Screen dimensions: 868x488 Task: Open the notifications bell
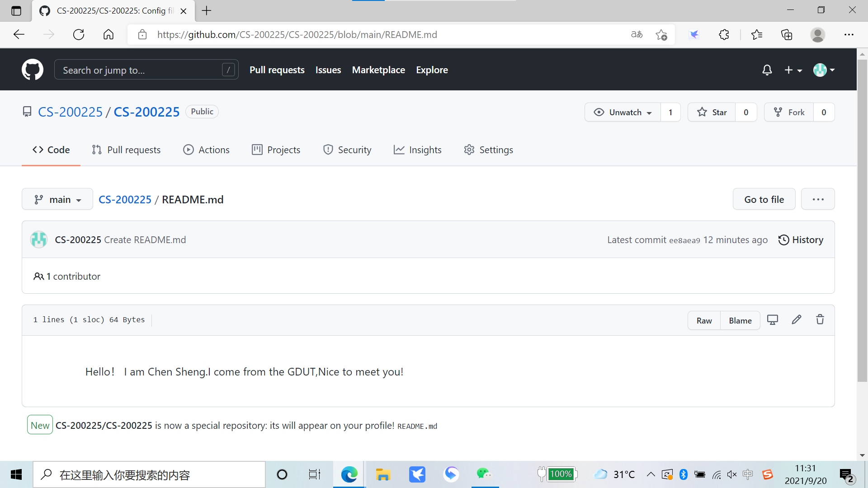(x=767, y=70)
